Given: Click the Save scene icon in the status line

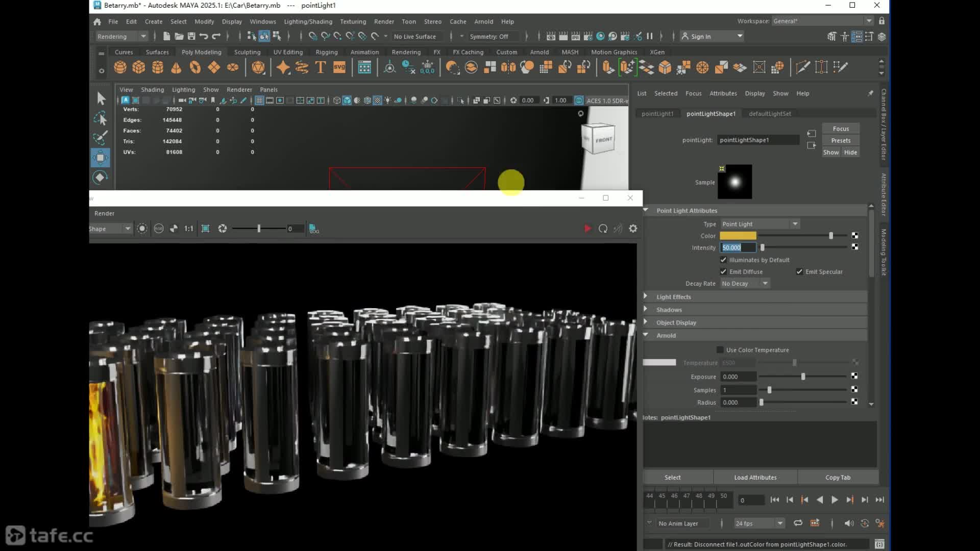Looking at the screenshot, I should point(191,36).
